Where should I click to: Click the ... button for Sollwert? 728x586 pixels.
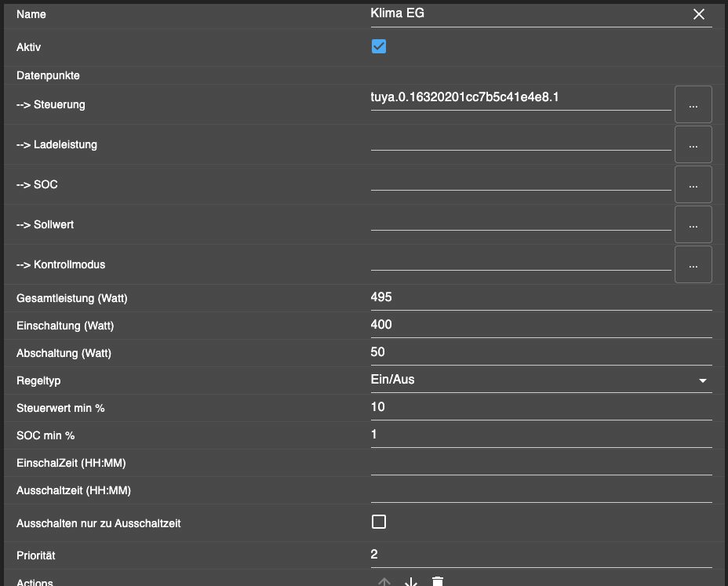tap(693, 224)
